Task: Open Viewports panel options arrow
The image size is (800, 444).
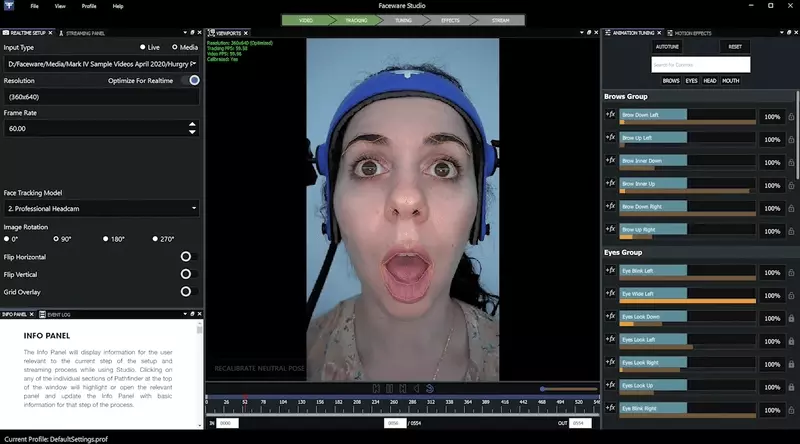Action: (582, 33)
